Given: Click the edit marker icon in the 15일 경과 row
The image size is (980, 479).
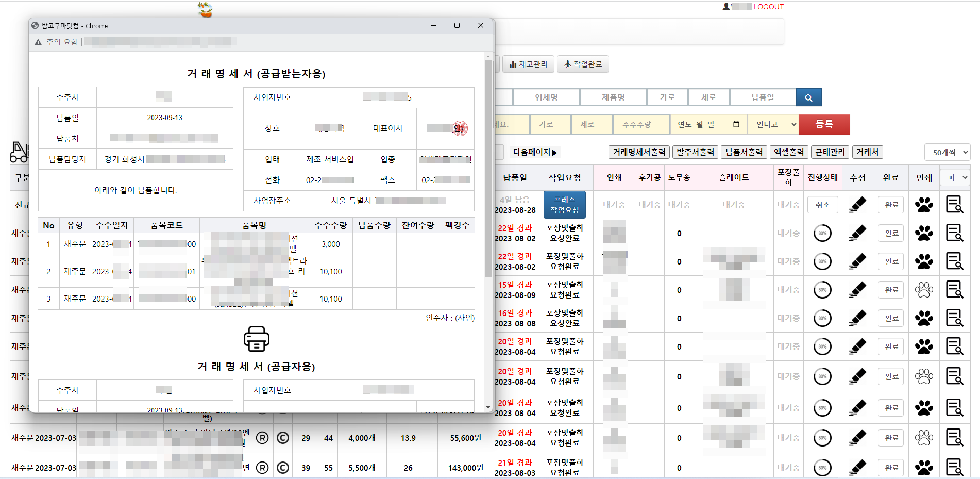Looking at the screenshot, I should click(x=857, y=290).
